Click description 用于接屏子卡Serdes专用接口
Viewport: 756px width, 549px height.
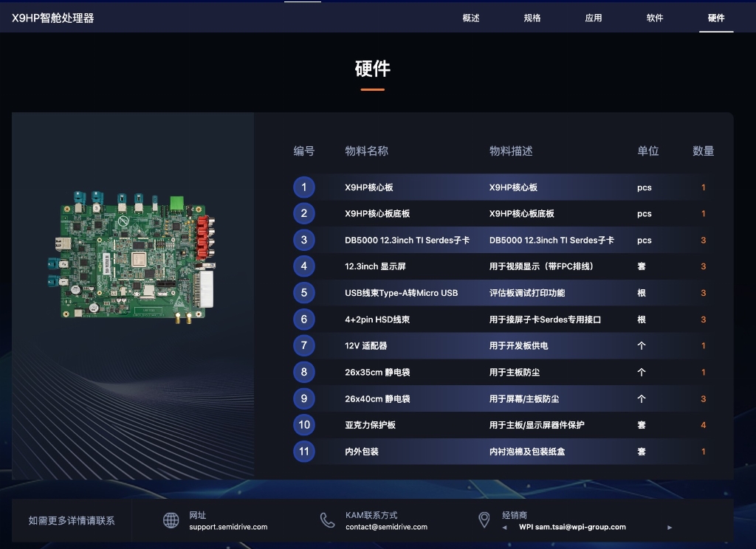[545, 320]
